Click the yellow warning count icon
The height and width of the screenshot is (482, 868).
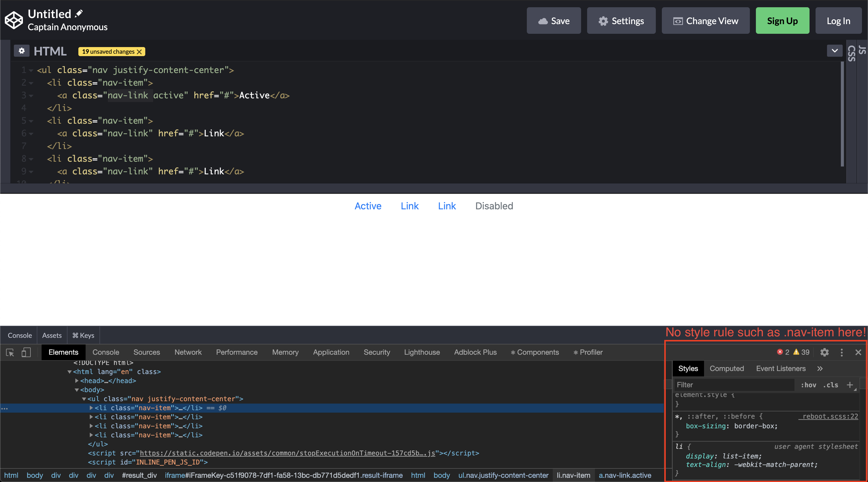[796, 352]
